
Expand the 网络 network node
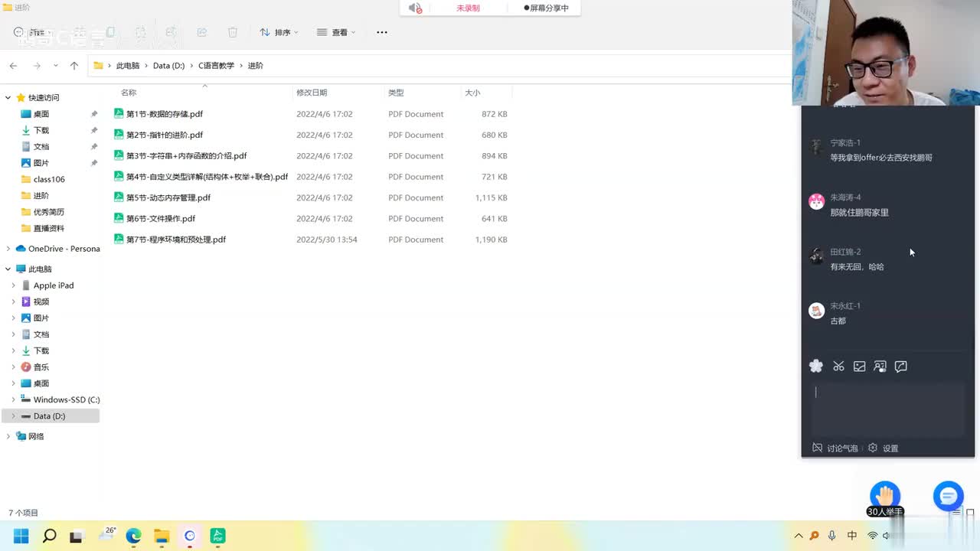[x=8, y=436]
